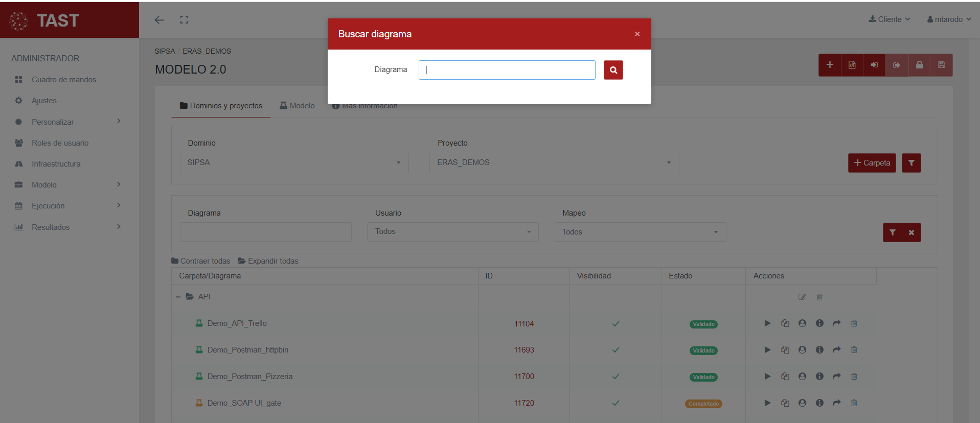The image size is (980, 423).
Task: Click the + Carpeta button
Action: (872, 163)
